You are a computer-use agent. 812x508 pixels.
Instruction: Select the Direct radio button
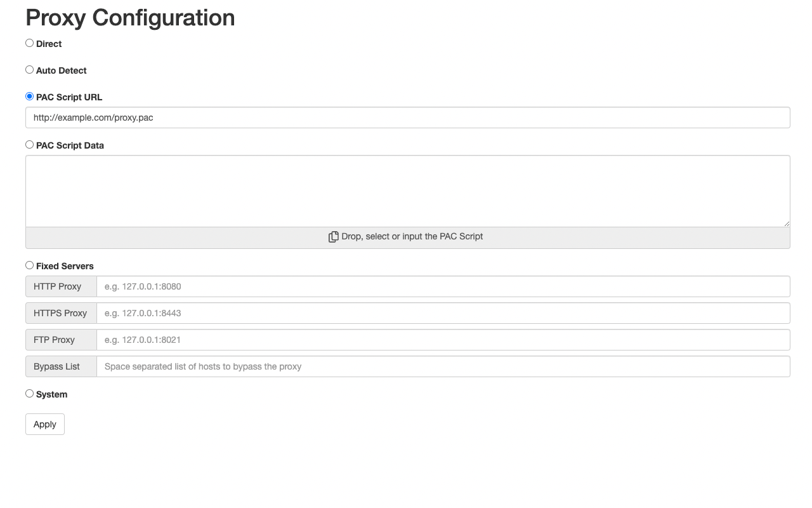29,43
